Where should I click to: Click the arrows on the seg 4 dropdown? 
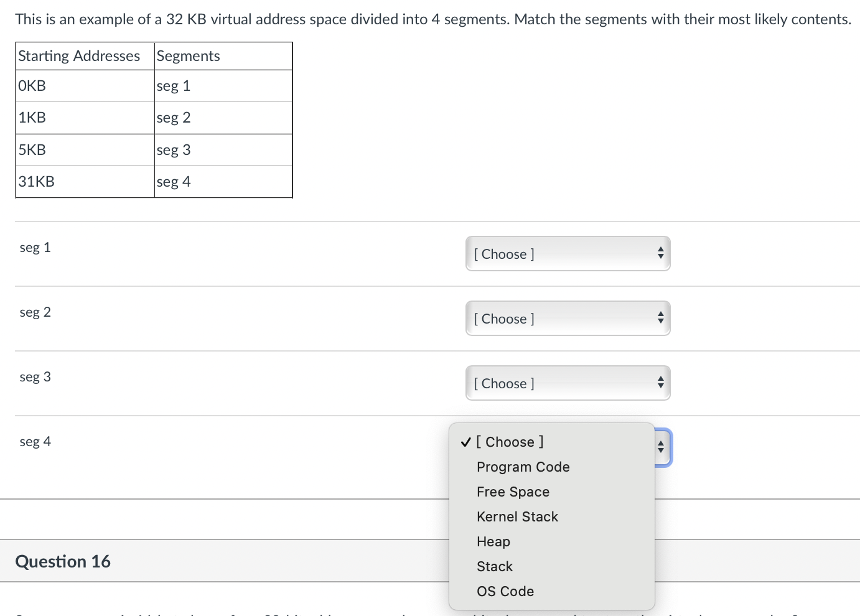[660, 447]
